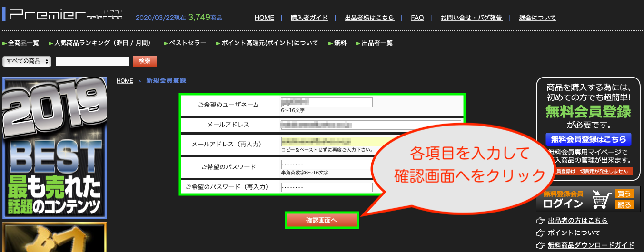The height and width of the screenshot is (252, 644).
Task: Open the 全商品一覧 link
Action: tap(23, 43)
